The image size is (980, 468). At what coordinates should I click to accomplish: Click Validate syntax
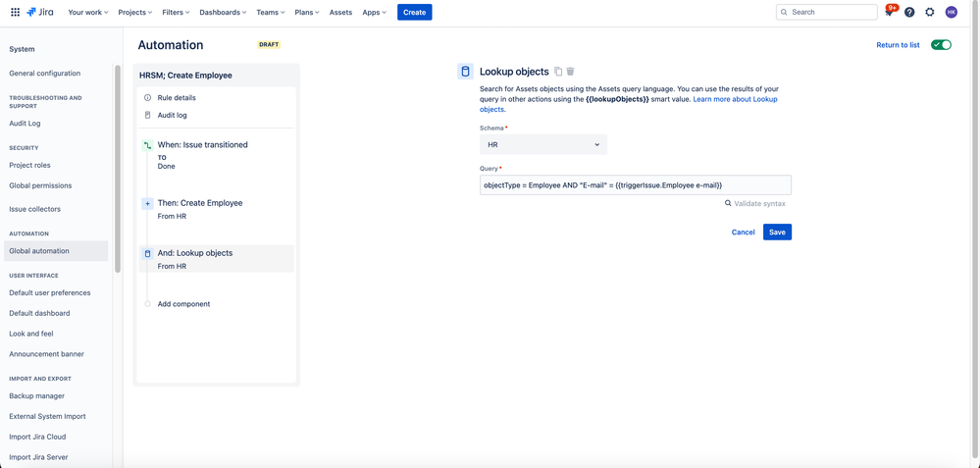coord(755,204)
